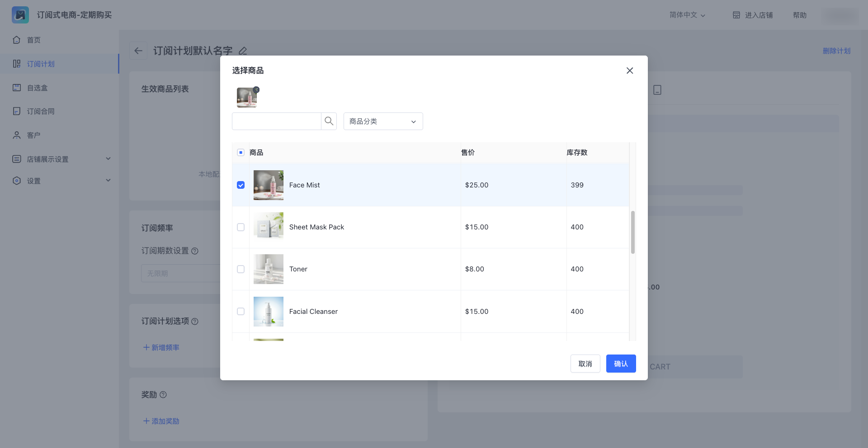
Task: Click the app logo in the header
Action: tap(20, 15)
